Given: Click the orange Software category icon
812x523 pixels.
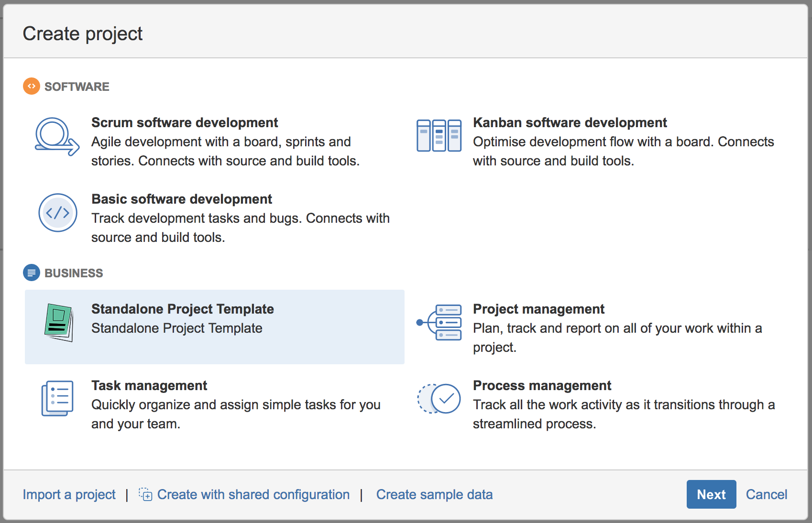Looking at the screenshot, I should point(32,86).
